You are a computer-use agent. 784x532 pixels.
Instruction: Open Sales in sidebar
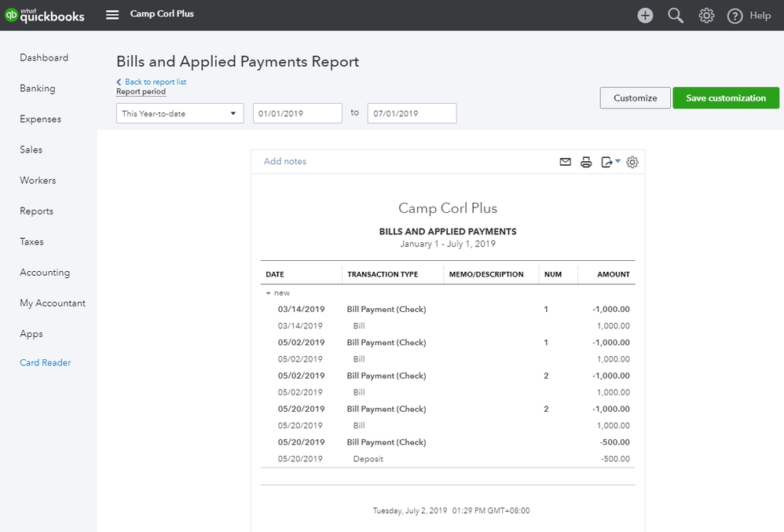point(31,149)
